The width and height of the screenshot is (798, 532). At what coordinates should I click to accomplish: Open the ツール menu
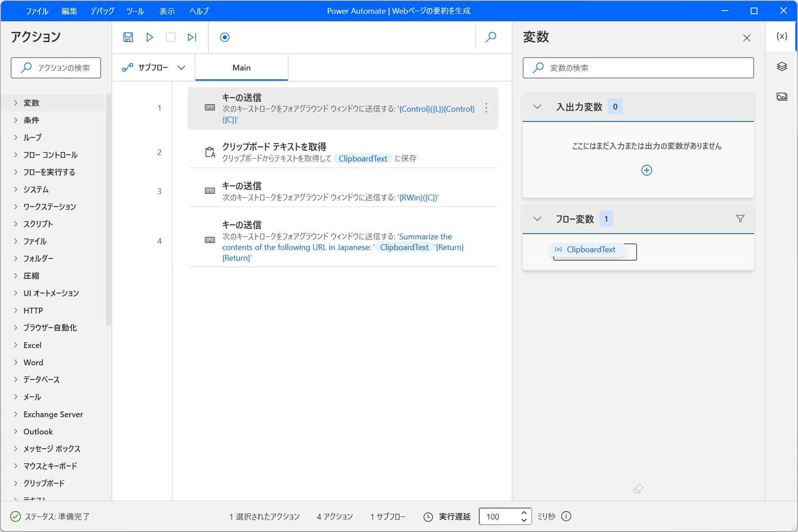[135, 11]
